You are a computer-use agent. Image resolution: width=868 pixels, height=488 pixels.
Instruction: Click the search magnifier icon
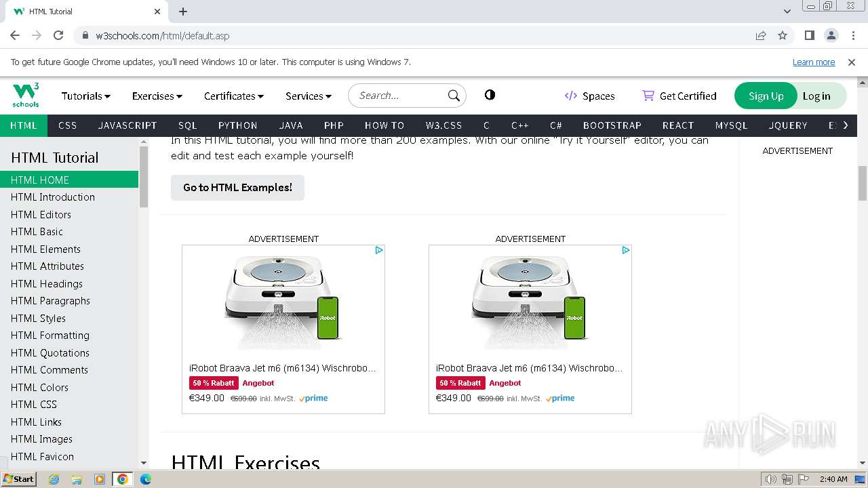click(x=454, y=96)
